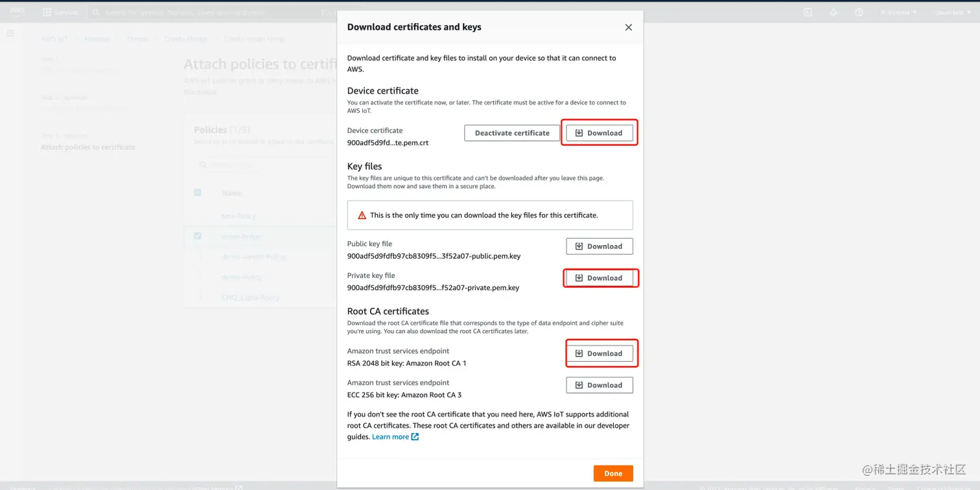Go to the AWS IoT breadcrumb
Viewport: 980px width, 490px height.
pyautogui.click(x=54, y=40)
